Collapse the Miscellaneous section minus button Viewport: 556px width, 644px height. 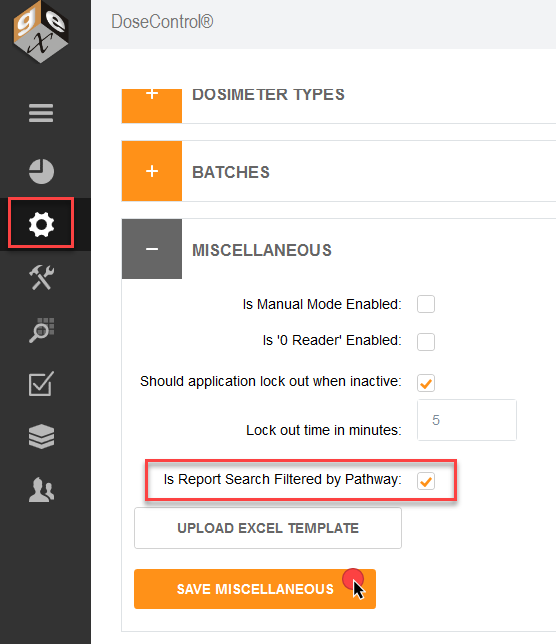coord(152,249)
